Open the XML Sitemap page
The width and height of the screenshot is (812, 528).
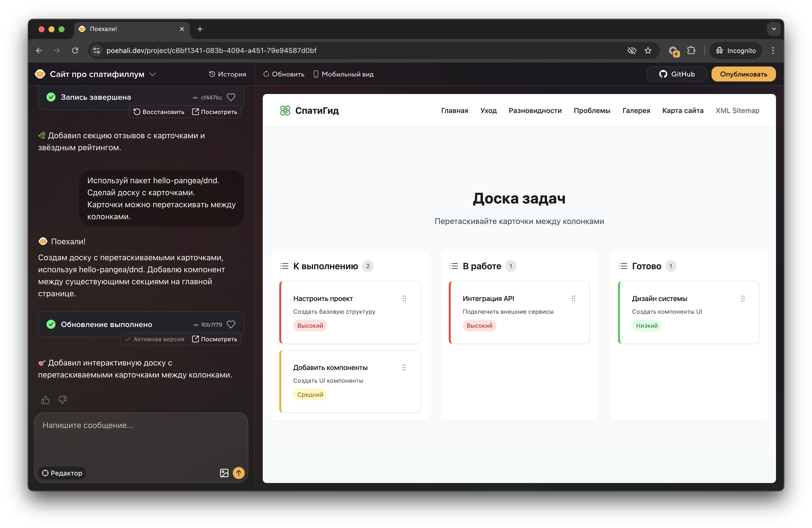pyautogui.click(x=737, y=110)
